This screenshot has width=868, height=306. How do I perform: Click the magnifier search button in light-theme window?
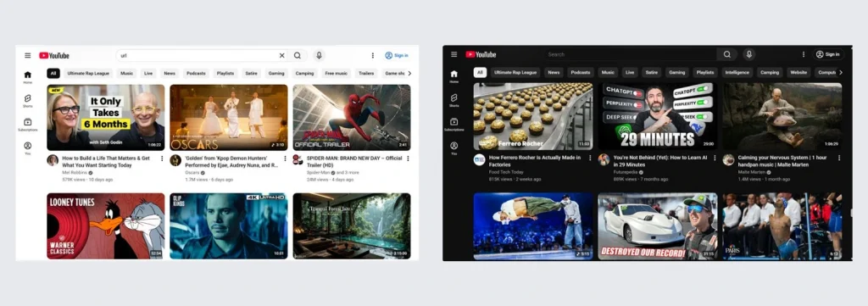tap(298, 55)
